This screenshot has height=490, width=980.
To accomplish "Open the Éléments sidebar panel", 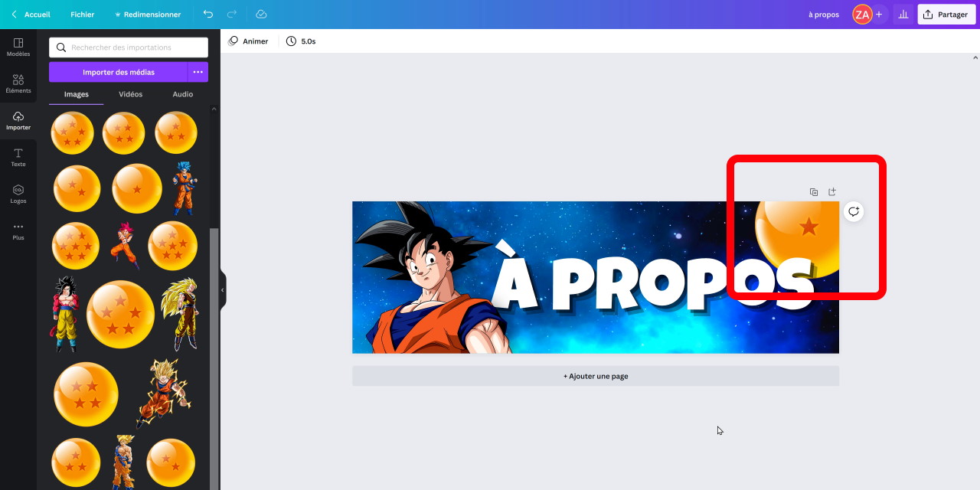I will pyautogui.click(x=18, y=83).
